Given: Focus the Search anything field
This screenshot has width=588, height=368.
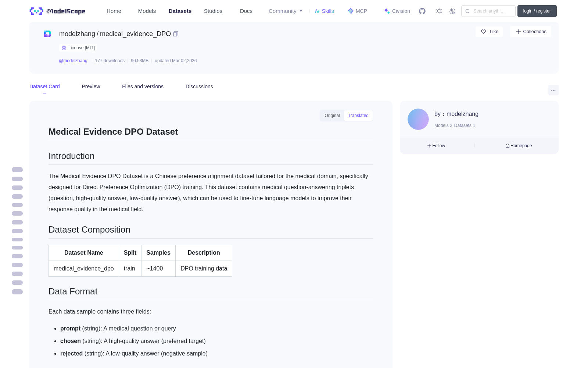Looking at the screenshot, I should point(488,11).
